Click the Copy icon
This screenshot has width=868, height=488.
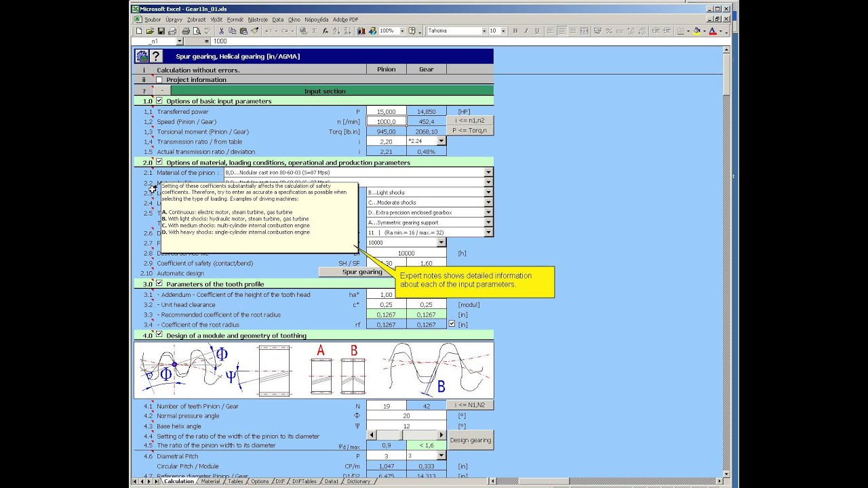click(232, 30)
